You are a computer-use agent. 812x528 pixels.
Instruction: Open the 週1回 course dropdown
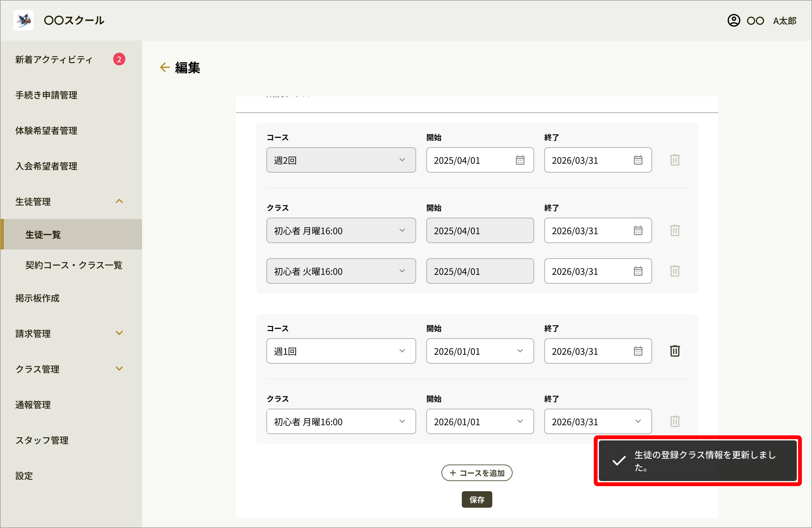(341, 351)
